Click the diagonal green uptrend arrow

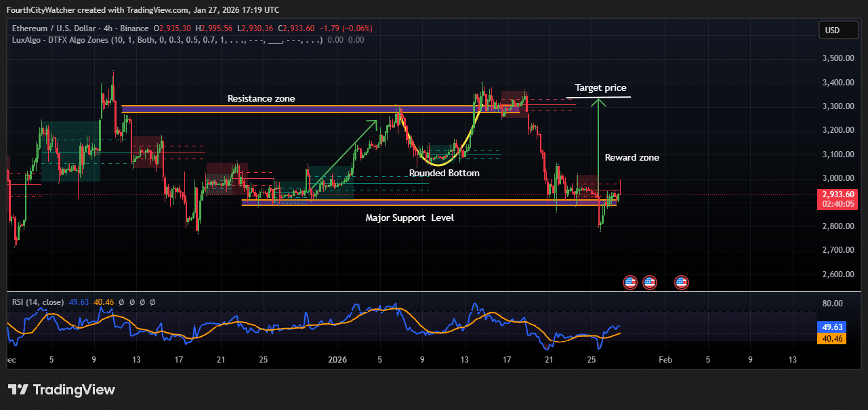click(346, 151)
